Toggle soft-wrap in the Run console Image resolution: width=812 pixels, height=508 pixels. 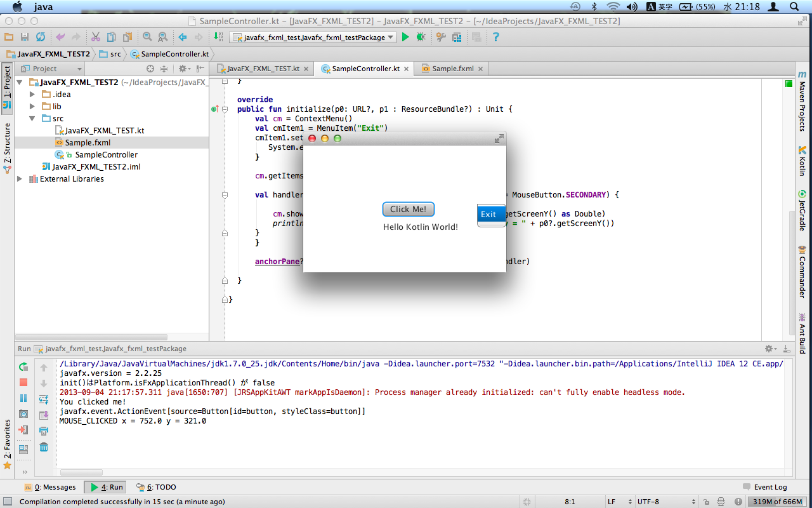click(44, 399)
